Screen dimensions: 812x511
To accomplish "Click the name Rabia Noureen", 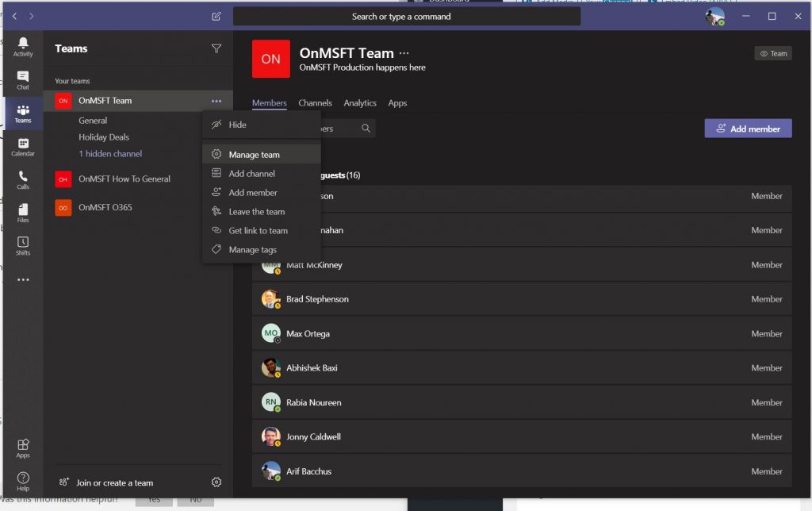I will (x=314, y=402).
